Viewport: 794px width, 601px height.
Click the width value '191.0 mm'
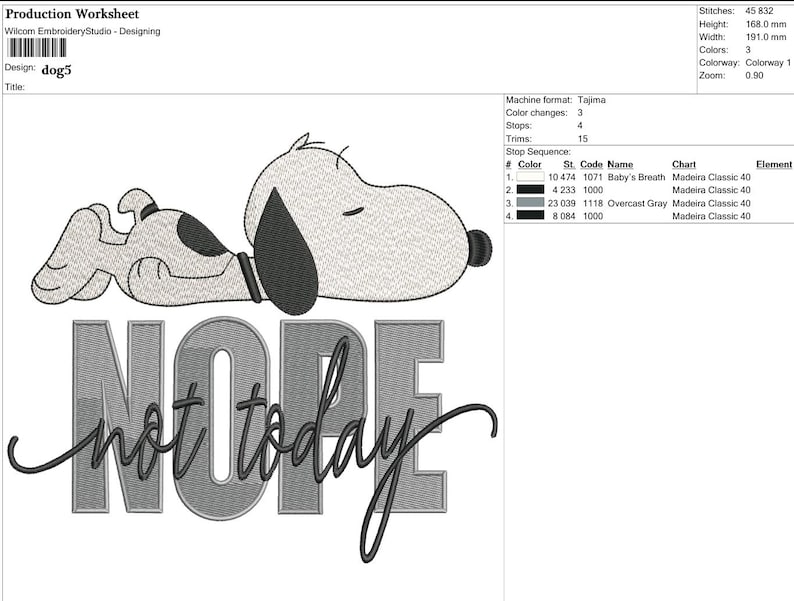pyautogui.click(x=766, y=37)
